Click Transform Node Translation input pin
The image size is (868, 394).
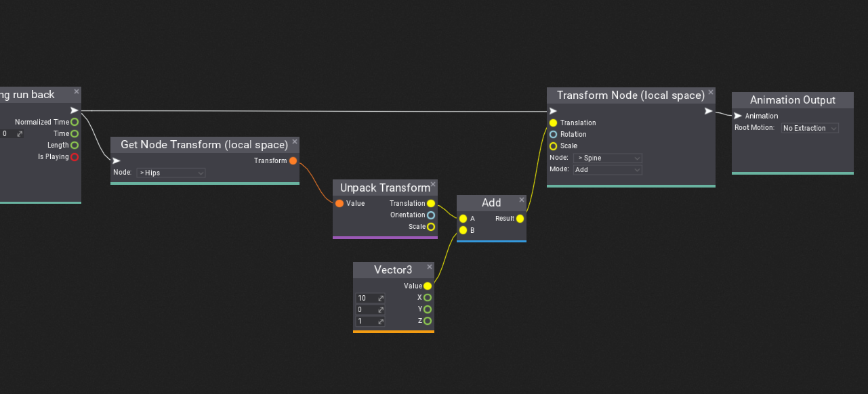point(553,123)
